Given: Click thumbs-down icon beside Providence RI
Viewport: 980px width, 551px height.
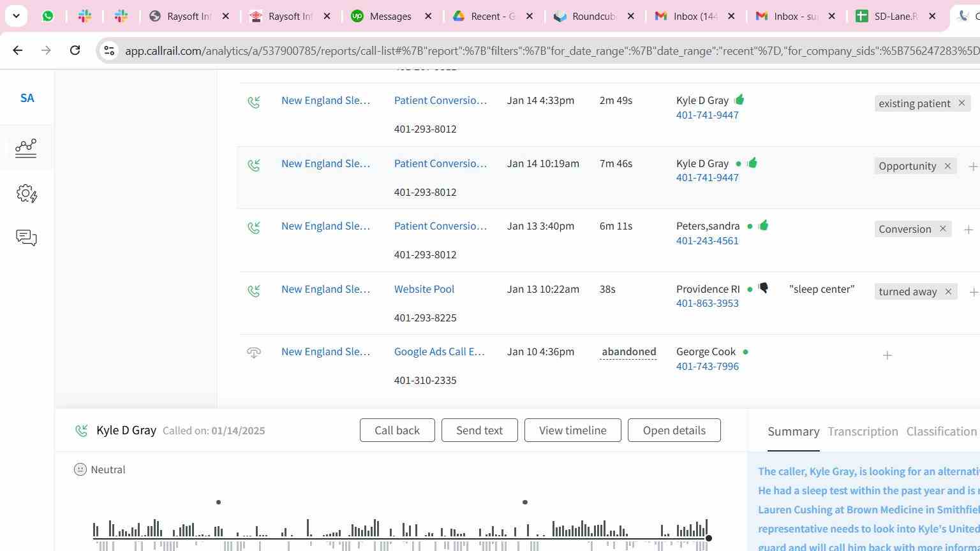Looking at the screenshot, I should pos(764,288).
